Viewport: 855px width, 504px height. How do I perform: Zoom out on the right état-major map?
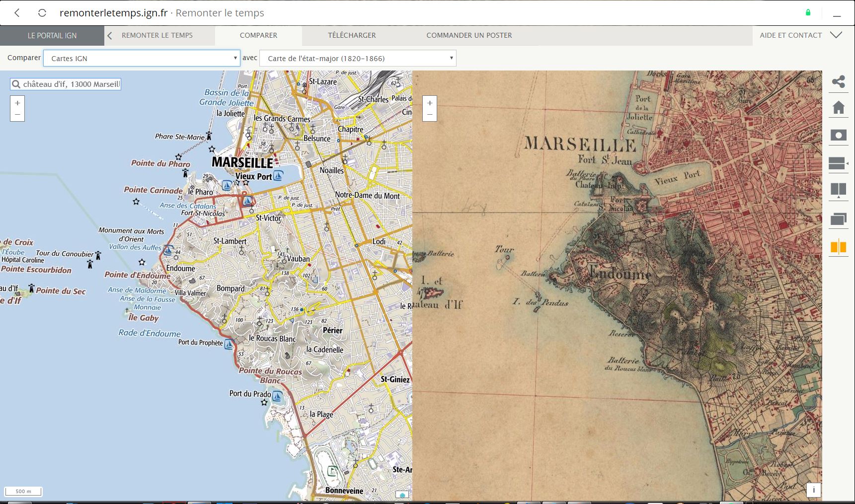click(x=430, y=115)
